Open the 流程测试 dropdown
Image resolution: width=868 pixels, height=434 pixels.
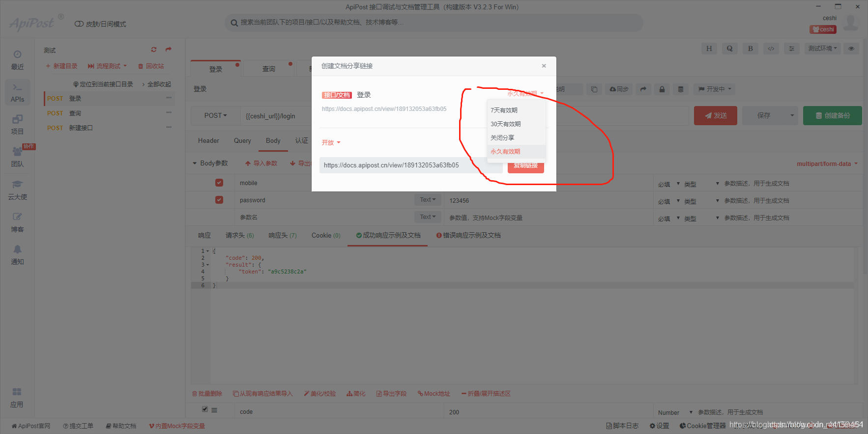point(107,66)
